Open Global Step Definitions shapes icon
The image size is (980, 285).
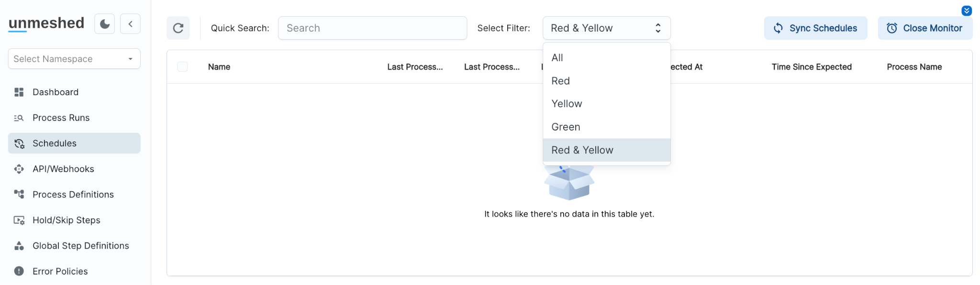tap(19, 246)
